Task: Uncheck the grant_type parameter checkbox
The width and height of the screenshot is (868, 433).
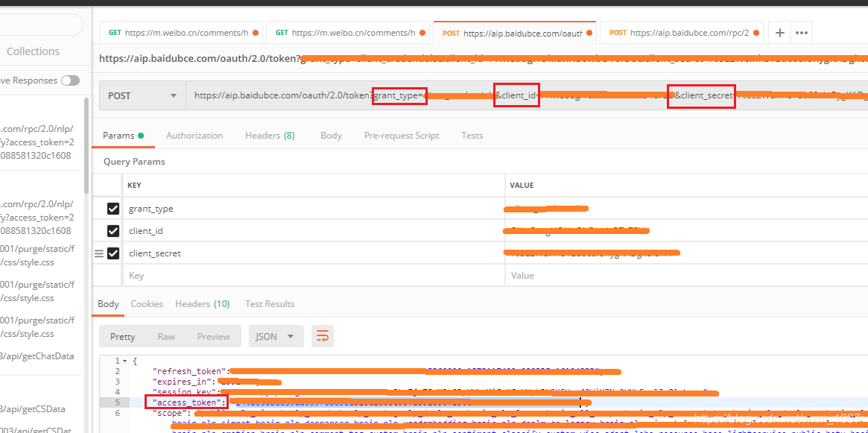Action: pyautogui.click(x=113, y=209)
